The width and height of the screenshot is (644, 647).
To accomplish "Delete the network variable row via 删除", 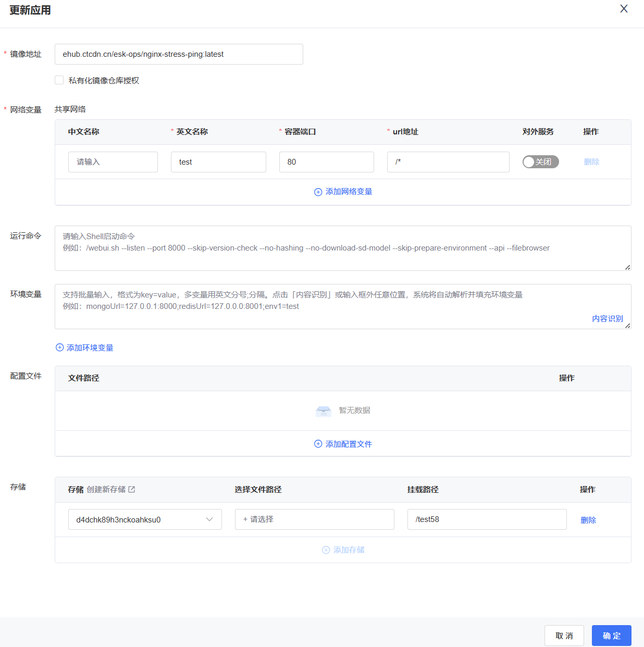I will (591, 162).
